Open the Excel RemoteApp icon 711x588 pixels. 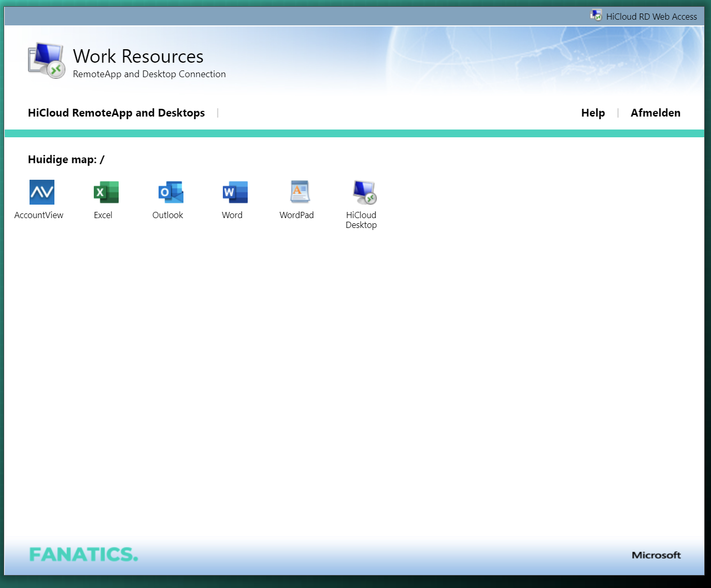pyautogui.click(x=106, y=192)
